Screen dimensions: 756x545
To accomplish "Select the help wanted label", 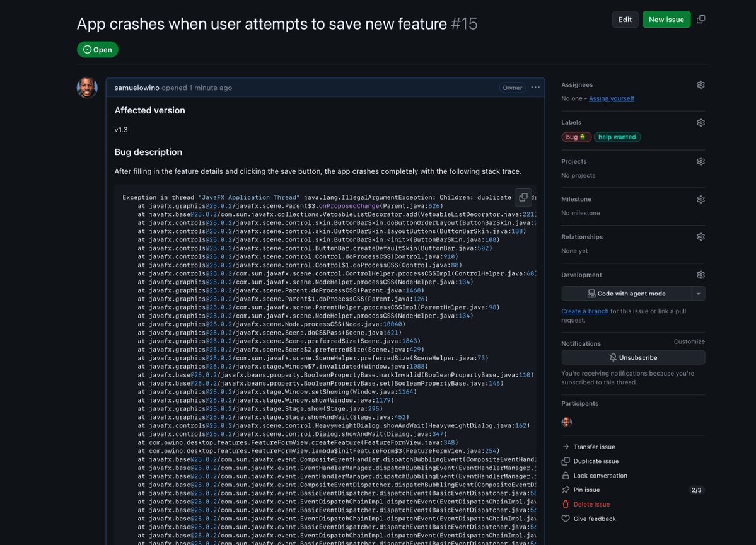I will [617, 137].
